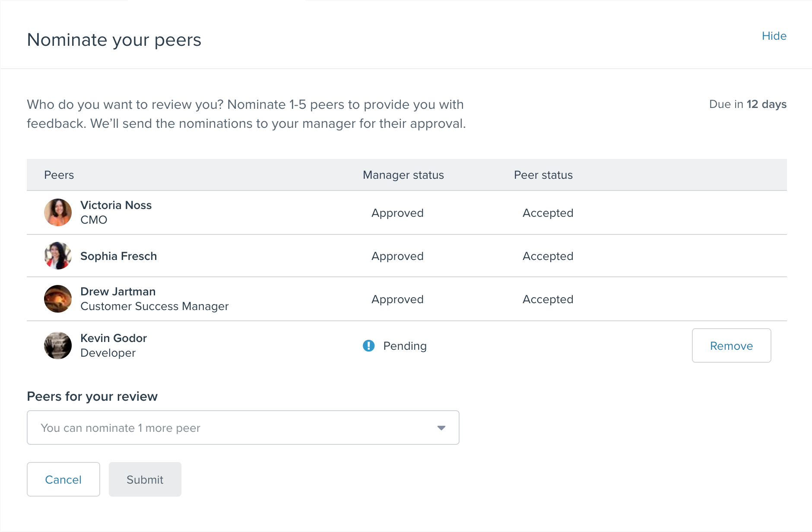This screenshot has width=812, height=532.
Task: Click Approved status for Drew Jartman
Action: [x=397, y=299]
